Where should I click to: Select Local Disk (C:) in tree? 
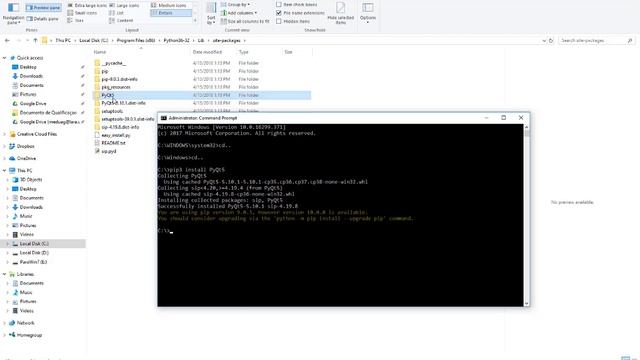[34, 244]
